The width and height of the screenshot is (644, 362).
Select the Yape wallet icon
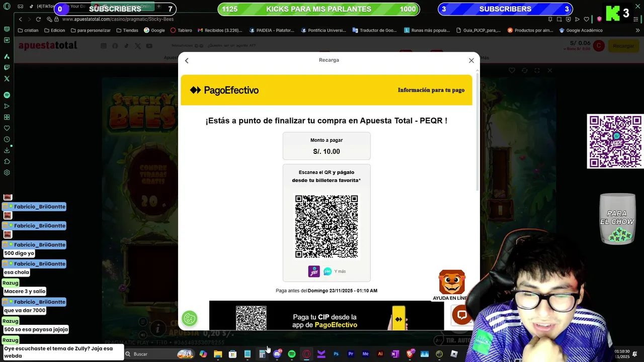tap(314, 271)
